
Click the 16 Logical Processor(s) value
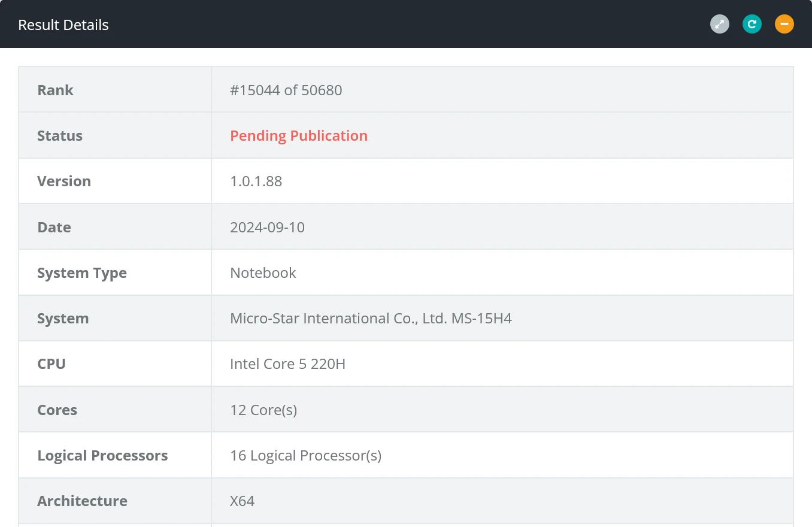pyautogui.click(x=305, y=456)
